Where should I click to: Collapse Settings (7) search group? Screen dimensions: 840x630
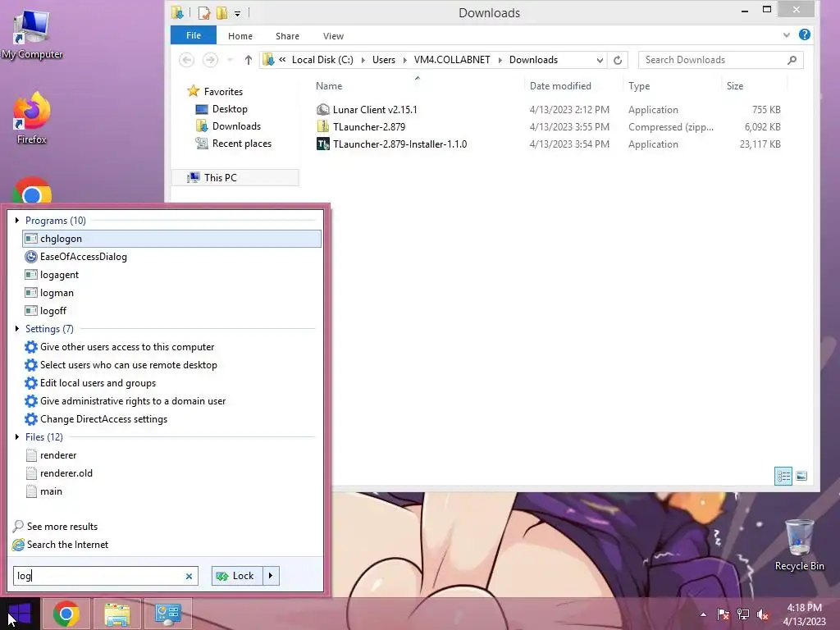point(17,328)
